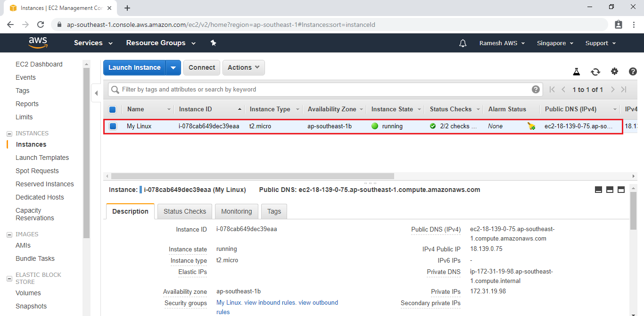Refresh the instances list
644x316 pixels.
[x=595, y=72]
